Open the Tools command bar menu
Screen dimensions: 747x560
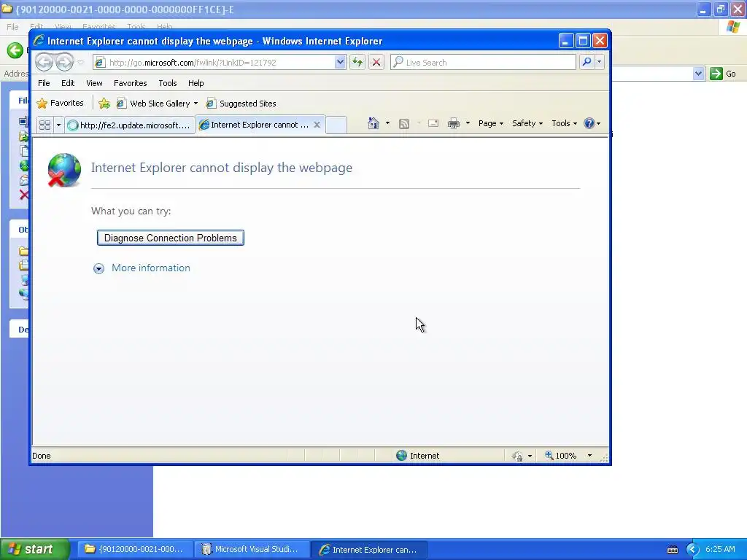[x=564, y=123]
